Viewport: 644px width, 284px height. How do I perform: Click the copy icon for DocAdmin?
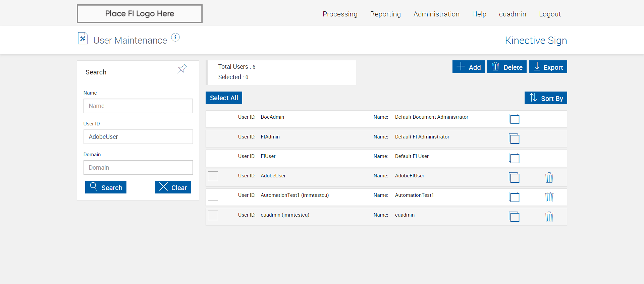(514, 119)
